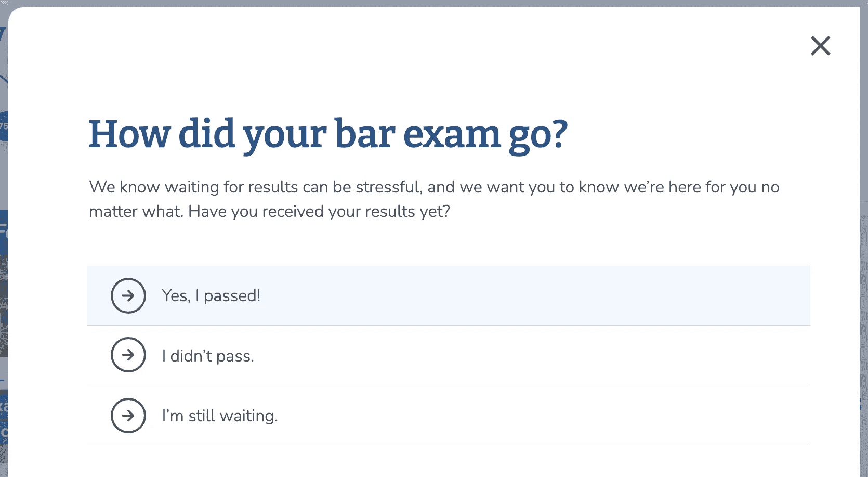Click the divider line below "I'm still waiting."
This screenshot has height=477, width=868.
click(449, 445)
